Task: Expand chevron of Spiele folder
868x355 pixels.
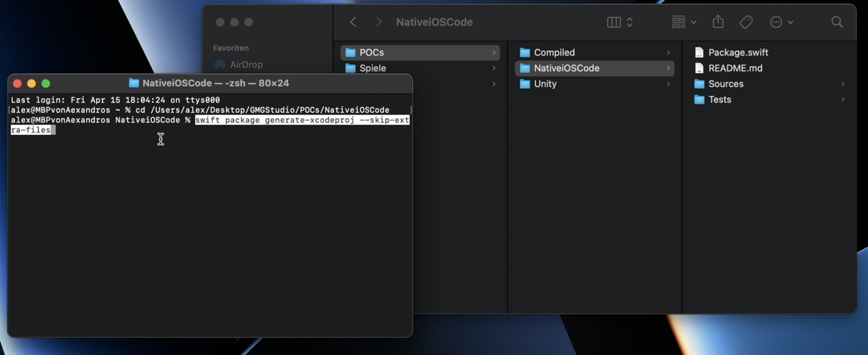Action: (x=494, y=68)
